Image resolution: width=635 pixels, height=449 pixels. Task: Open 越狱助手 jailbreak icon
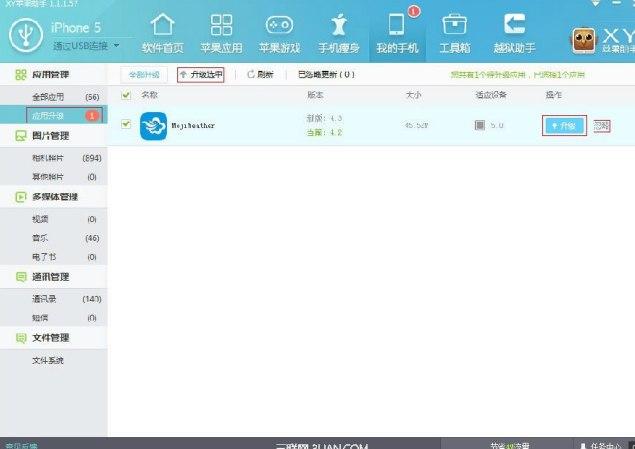tap(514, 23)
